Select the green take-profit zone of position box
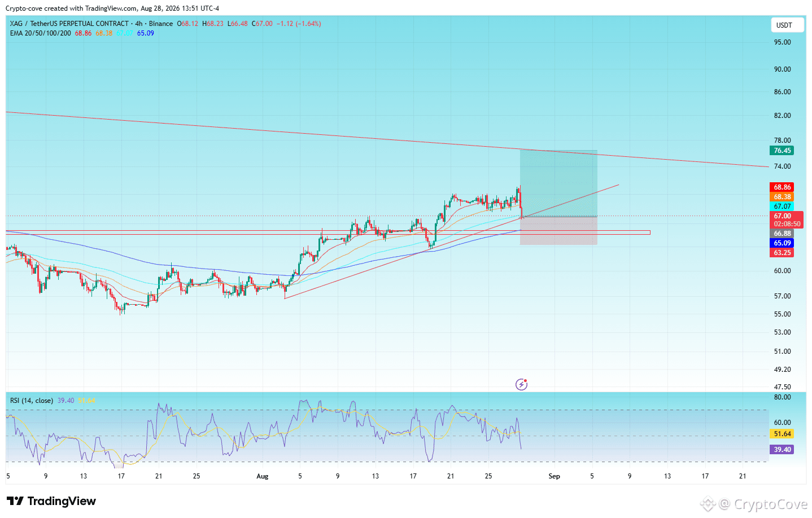The height and width of the screenshot is (518, 812). click(x=558, y=183)
